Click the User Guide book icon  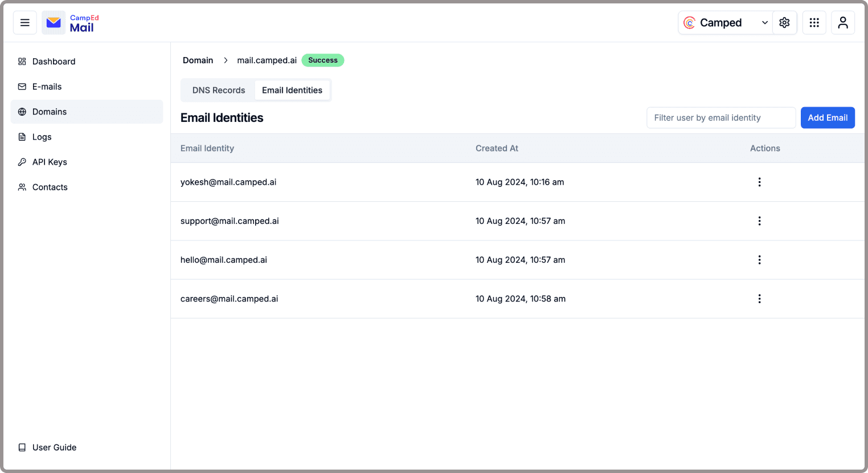[22, 447]
